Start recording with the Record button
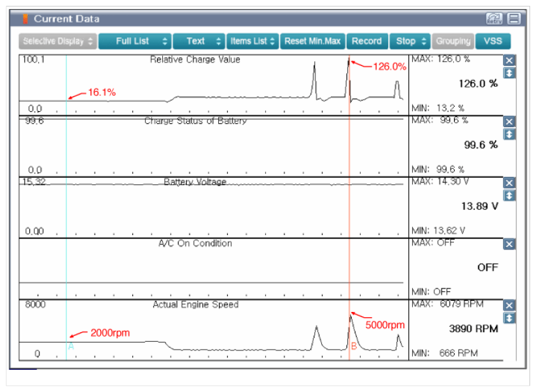The width and height of the screenshot is (536, 392). [x=367, y=41]
